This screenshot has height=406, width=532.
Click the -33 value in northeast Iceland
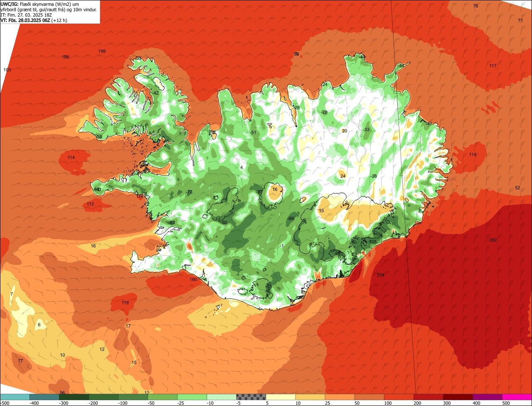366,130
